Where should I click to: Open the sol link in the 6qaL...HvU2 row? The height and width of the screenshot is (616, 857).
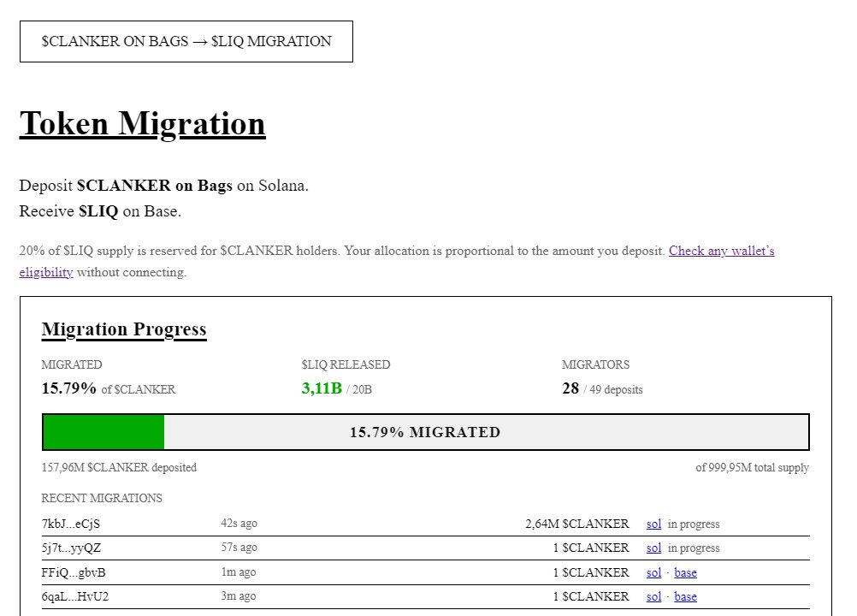click(654, 596)
